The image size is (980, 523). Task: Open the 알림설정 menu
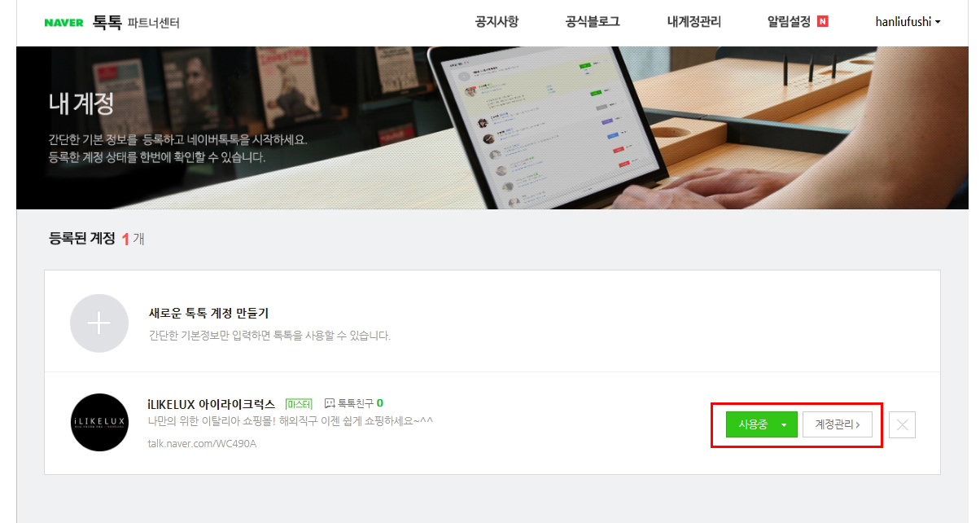point(789,22)
